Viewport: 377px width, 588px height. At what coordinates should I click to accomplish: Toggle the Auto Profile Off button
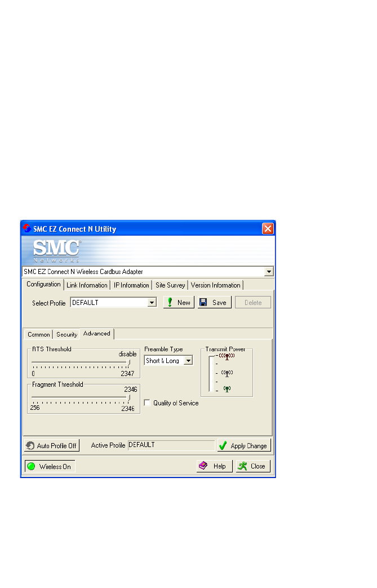tap(52, 445)
